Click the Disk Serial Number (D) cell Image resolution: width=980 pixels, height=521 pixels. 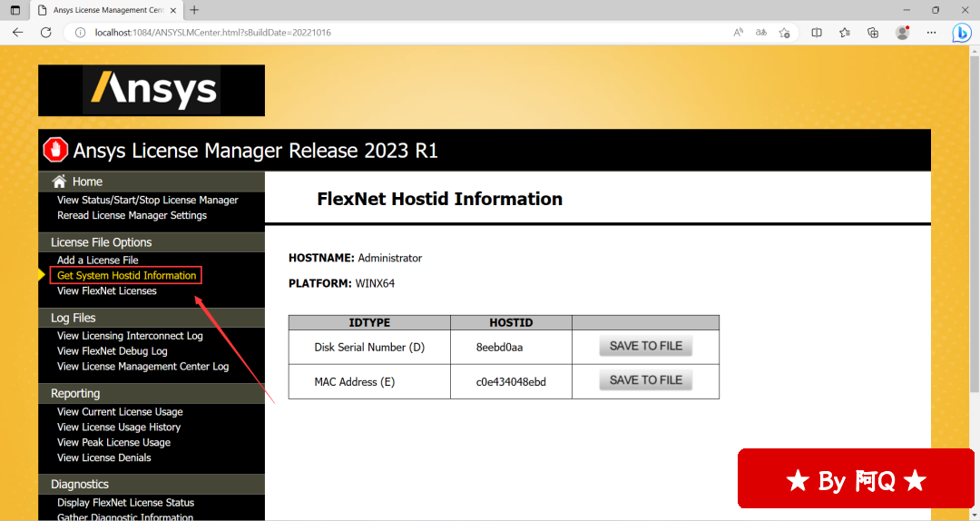pos(369,347)
